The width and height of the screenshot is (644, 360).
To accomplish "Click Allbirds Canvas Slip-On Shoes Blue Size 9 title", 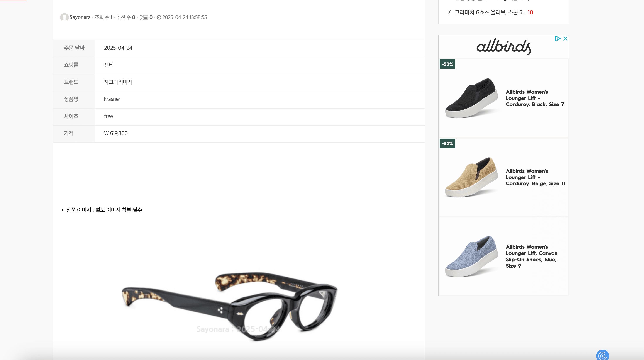I will (531, 256).
